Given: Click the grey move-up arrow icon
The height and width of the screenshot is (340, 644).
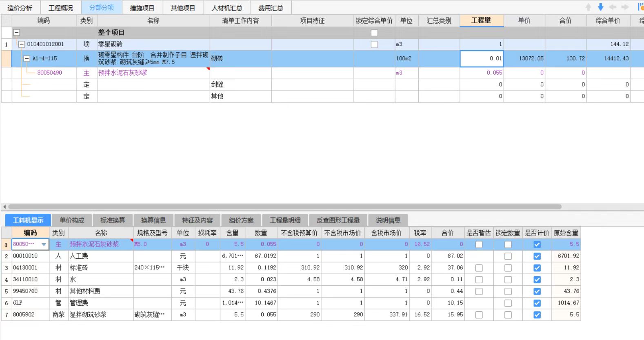Looking at the screenshot, I should [588, 7].
